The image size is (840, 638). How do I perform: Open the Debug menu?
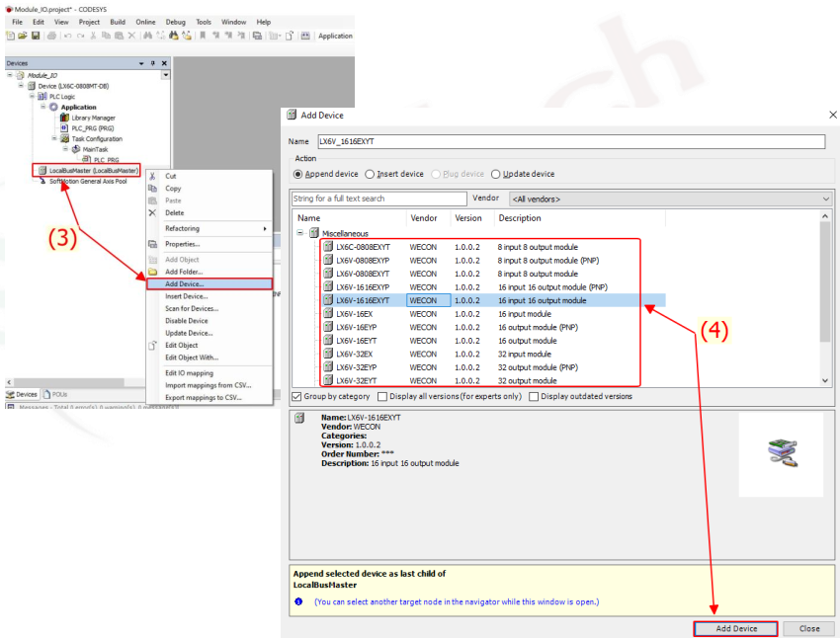tap(175, 22)
